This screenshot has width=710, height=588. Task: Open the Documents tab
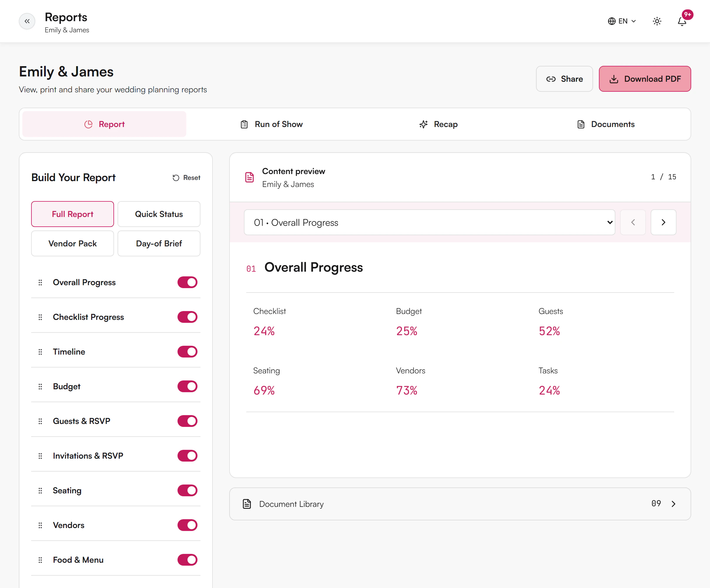coord(606,124)
